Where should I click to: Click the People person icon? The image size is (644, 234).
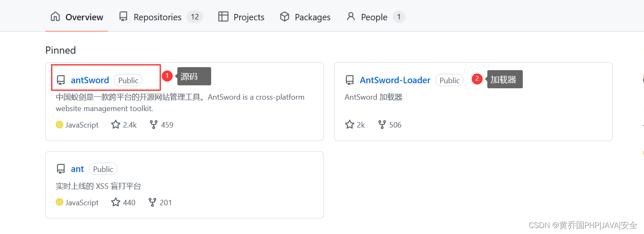coord(351,17)
